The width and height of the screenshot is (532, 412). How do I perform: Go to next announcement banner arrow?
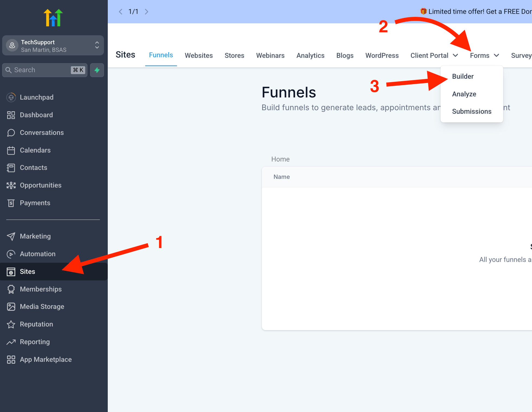pyautogui.click(x=147, y=12)
